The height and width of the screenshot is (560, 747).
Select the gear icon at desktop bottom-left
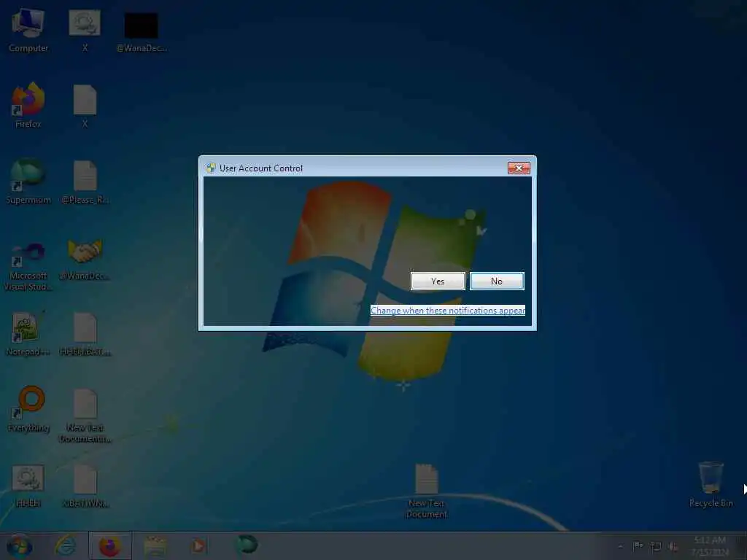coord(28,486)
